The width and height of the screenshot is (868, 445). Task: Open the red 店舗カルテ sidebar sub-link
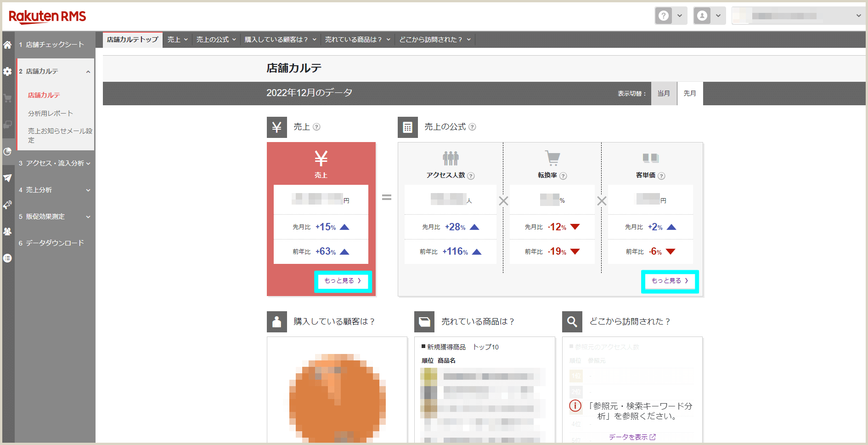[x=44, y=95]
